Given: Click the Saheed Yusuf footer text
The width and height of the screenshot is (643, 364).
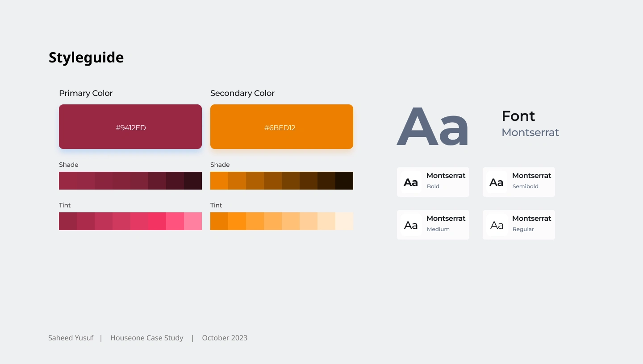Looking at the screenshot, I should [x=71, y=338].
